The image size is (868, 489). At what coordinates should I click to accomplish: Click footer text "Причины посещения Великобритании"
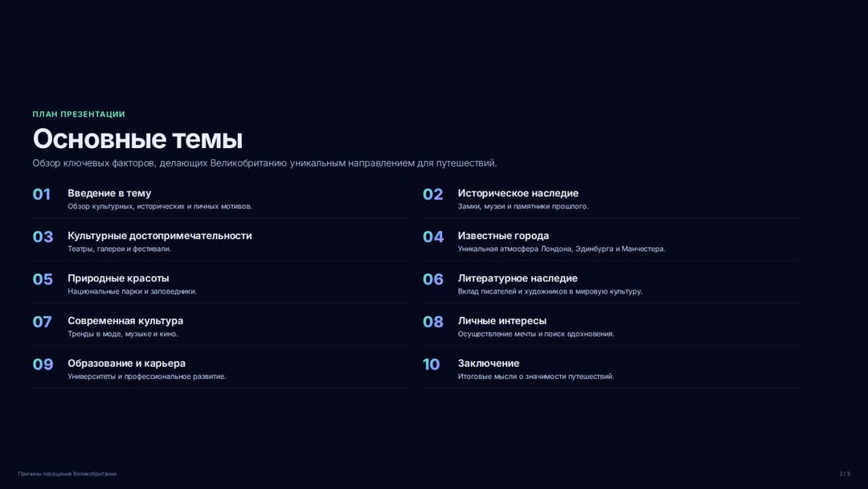pyautogui.click(x=67, y=474)
